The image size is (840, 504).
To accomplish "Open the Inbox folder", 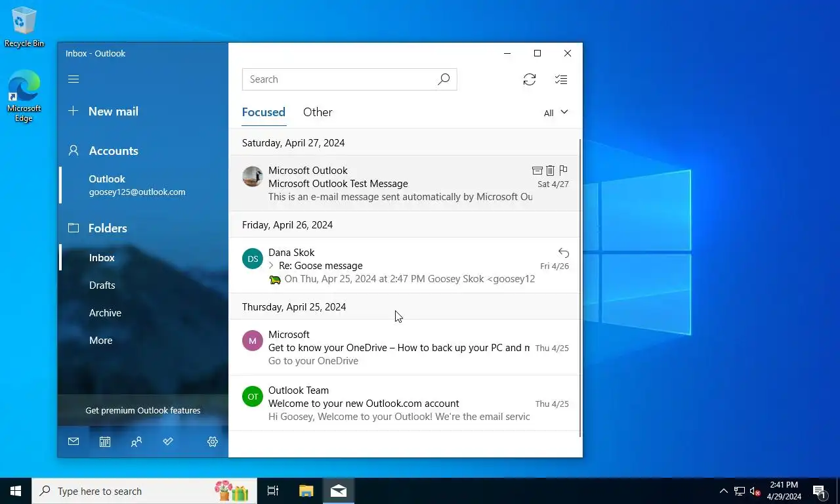I will (x=143, y=258).
